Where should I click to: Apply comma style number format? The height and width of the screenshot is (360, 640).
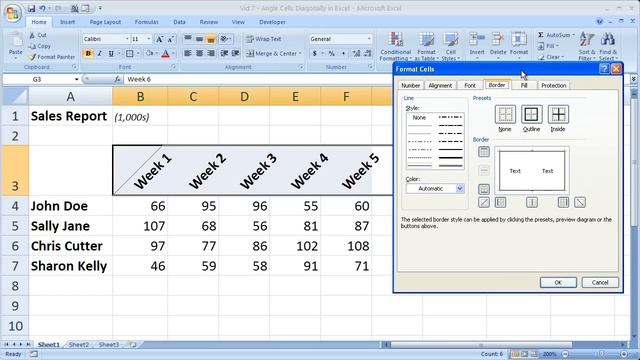point(343,53)
